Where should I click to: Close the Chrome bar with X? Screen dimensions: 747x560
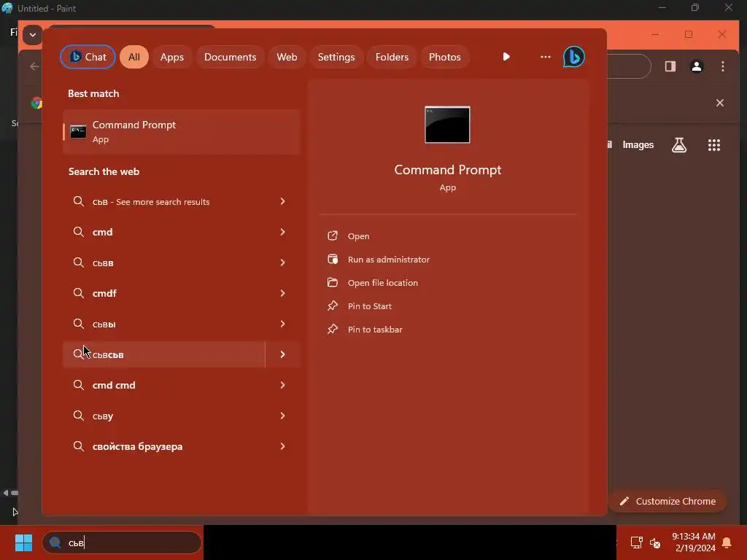720,103
